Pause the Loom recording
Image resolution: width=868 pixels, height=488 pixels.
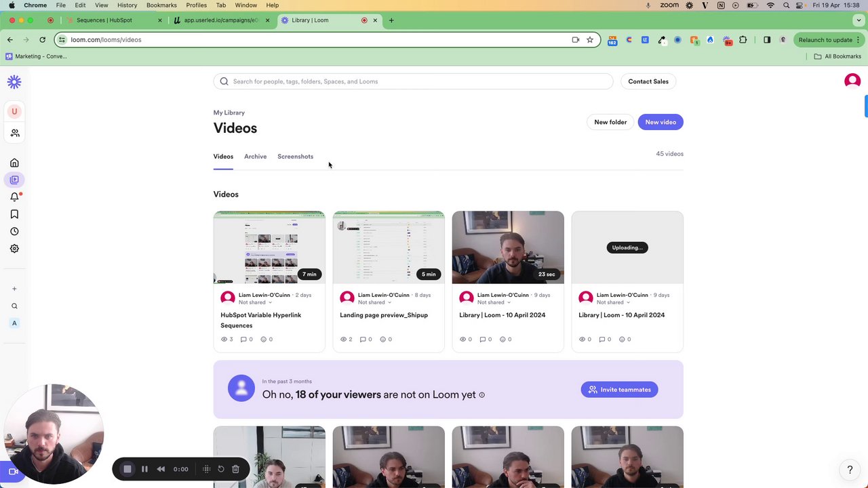[x=144, y=469]
